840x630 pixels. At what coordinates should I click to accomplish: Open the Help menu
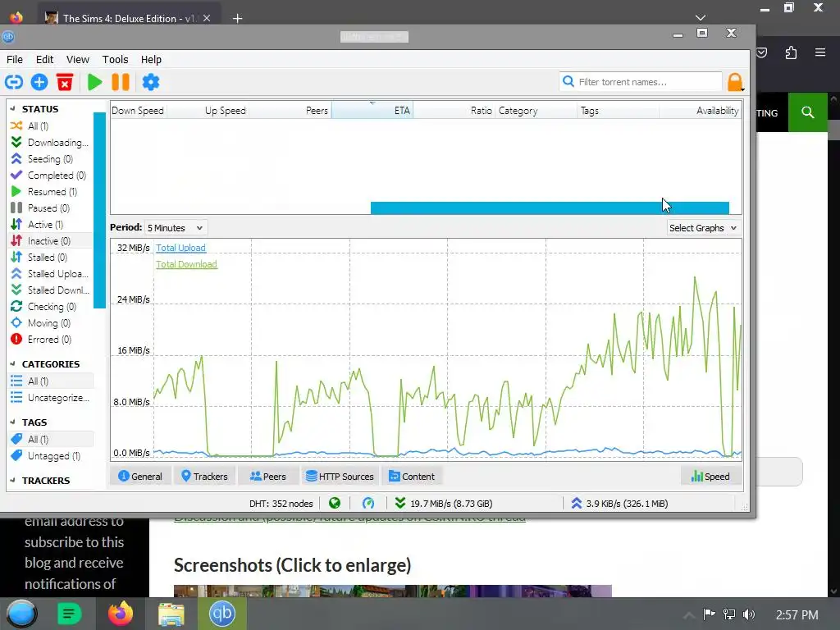pos(151,59)
